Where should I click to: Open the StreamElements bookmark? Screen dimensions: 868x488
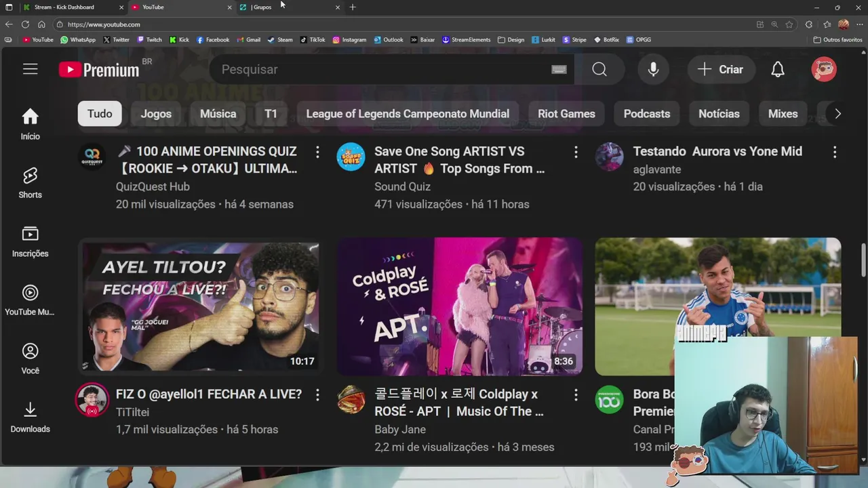pyautogui.click(x=466, y=39)
